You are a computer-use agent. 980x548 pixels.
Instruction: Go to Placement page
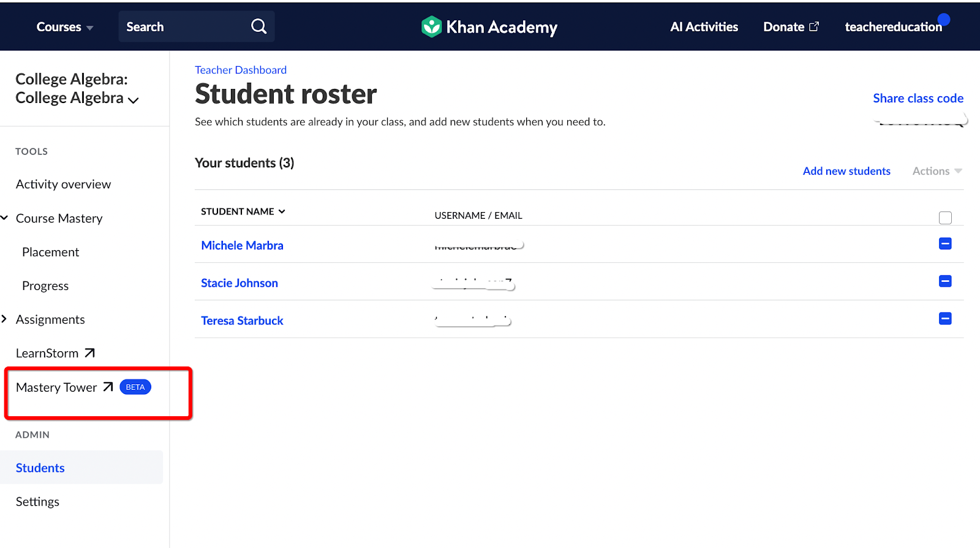[x=50, y=252]
